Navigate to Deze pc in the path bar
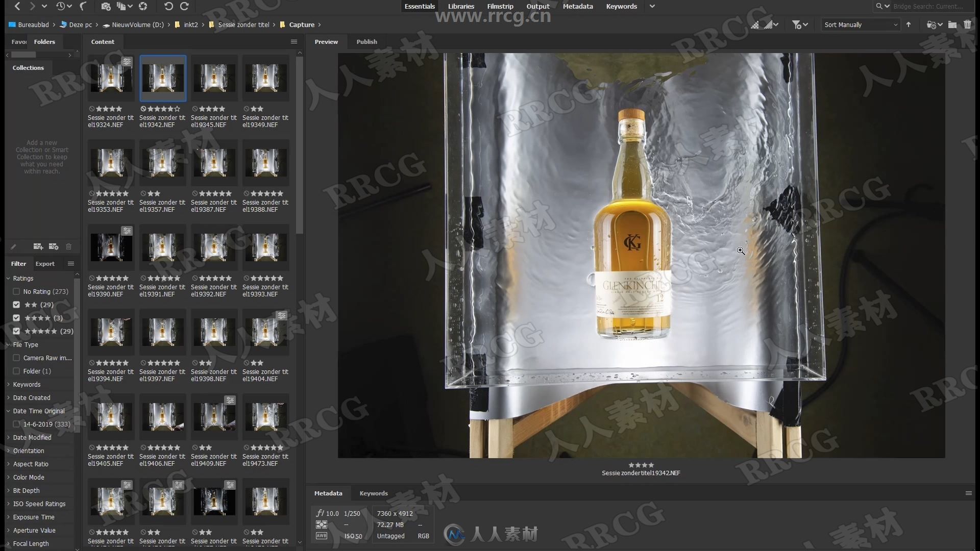The image size is (980, 551). pyautogui.click(x=77, y=24)
